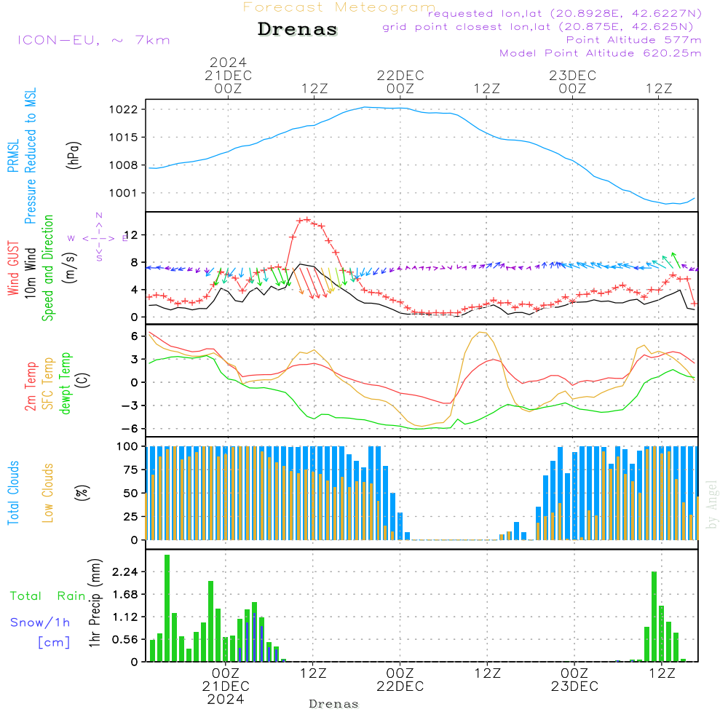Select the '10m Wind' label
The image size is (728, 728).
pos(30,272)
